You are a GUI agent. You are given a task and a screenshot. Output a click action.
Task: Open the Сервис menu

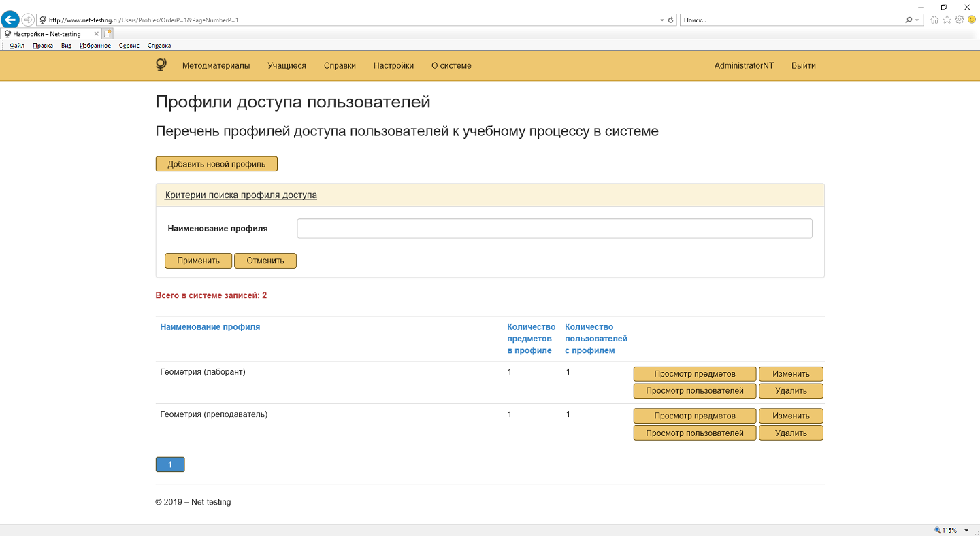coord(129,46)
